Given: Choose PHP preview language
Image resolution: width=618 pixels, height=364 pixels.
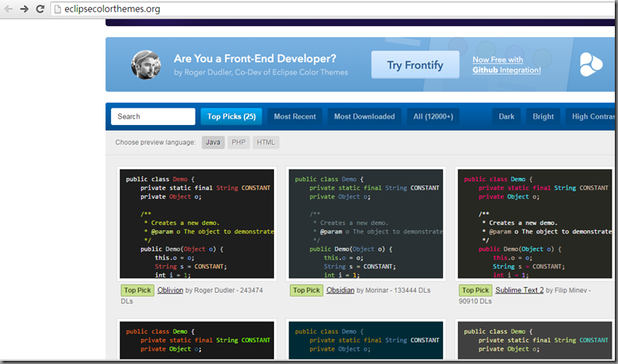Looking at the screenshot, I should [238, 142].
